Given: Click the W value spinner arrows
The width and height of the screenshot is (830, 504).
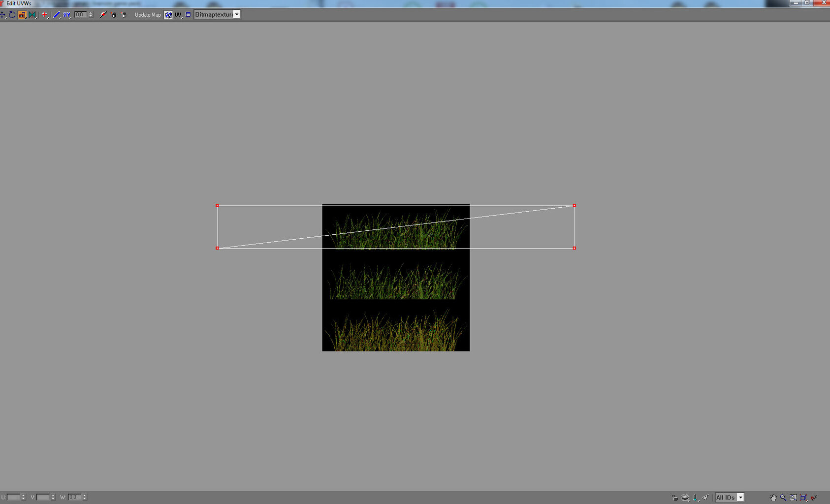Looking at the screenshot, I should 85,497.
